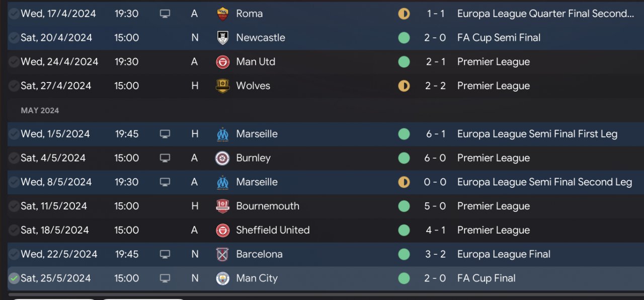Toggle the check circle beside 11/5/2024 Bournemouth fixture
Screen dimensions: 644x300
(14, 206)
